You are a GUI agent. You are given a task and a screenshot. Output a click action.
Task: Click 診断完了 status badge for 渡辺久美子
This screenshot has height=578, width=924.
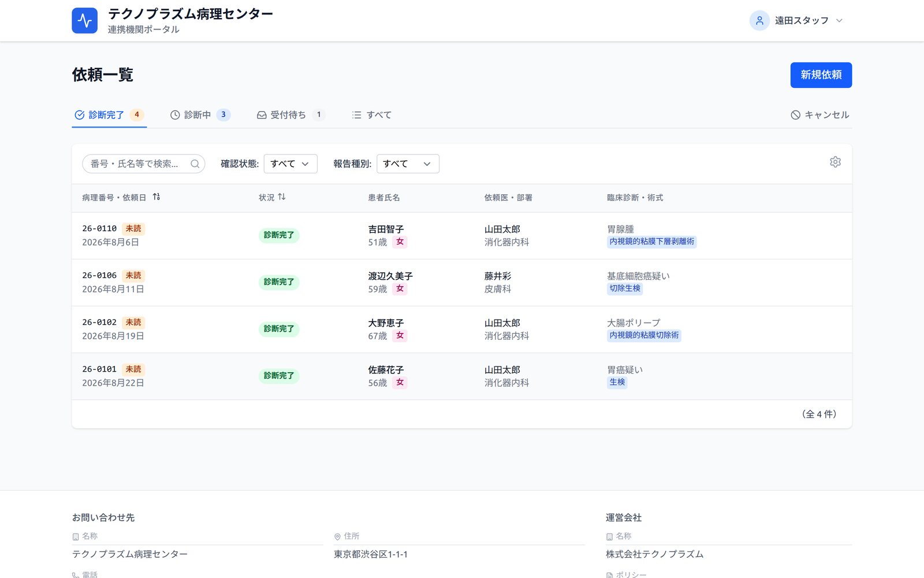279,282
